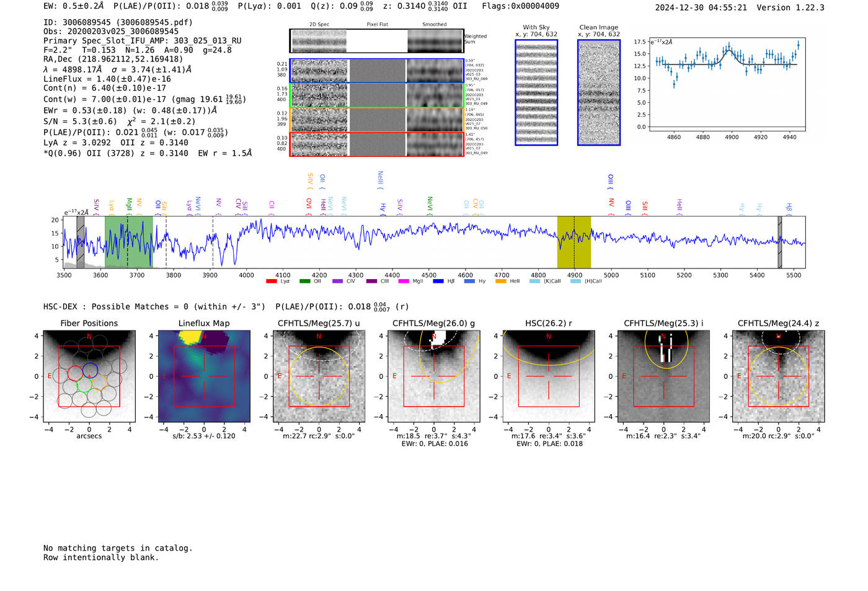This screenshot has width=868, height=591.
Task: Click the EW: 0.5±0.2Å header text
Action: (74, 6)
